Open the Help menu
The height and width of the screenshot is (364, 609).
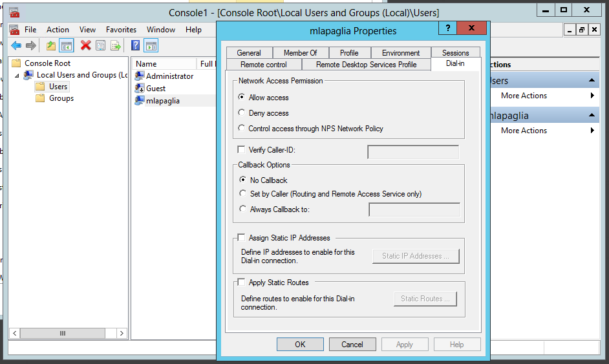tap(193, 30)
